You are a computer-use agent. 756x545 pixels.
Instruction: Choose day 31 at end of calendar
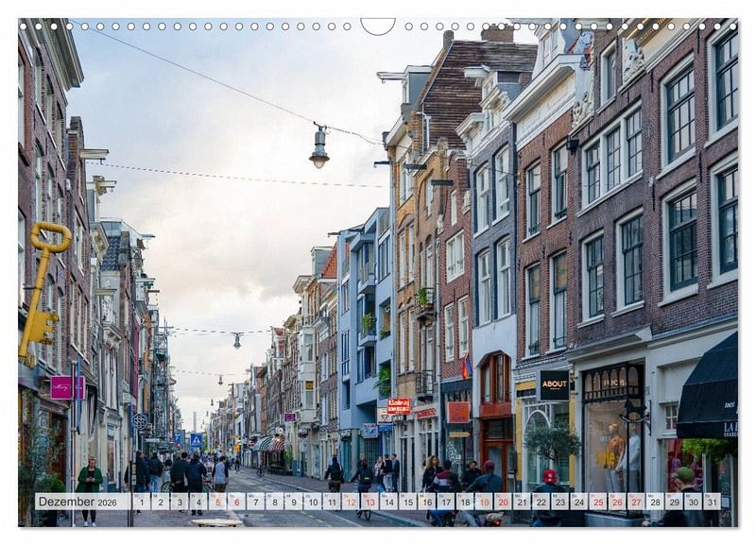pyautogui.click(x=712, y=502)
